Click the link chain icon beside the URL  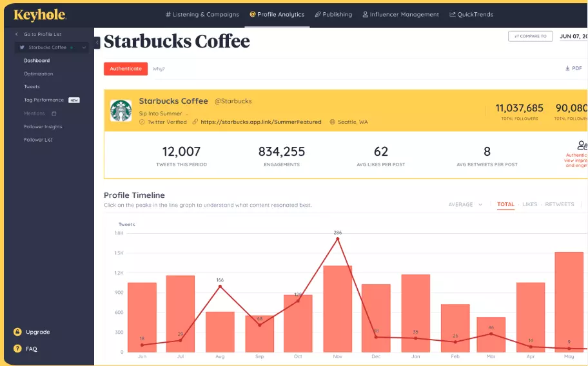(x=195, y=122)
